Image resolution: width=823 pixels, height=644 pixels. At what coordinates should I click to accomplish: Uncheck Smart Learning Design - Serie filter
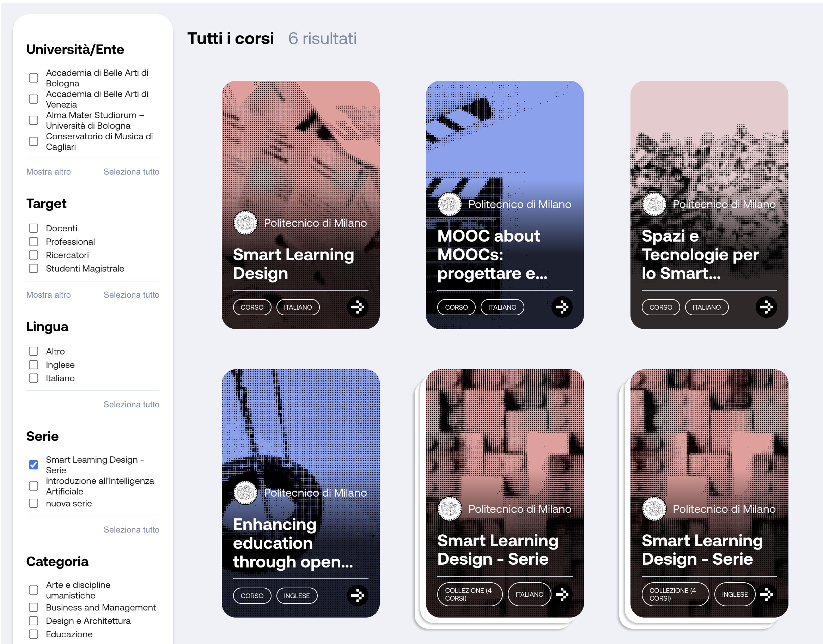[33, 465]
